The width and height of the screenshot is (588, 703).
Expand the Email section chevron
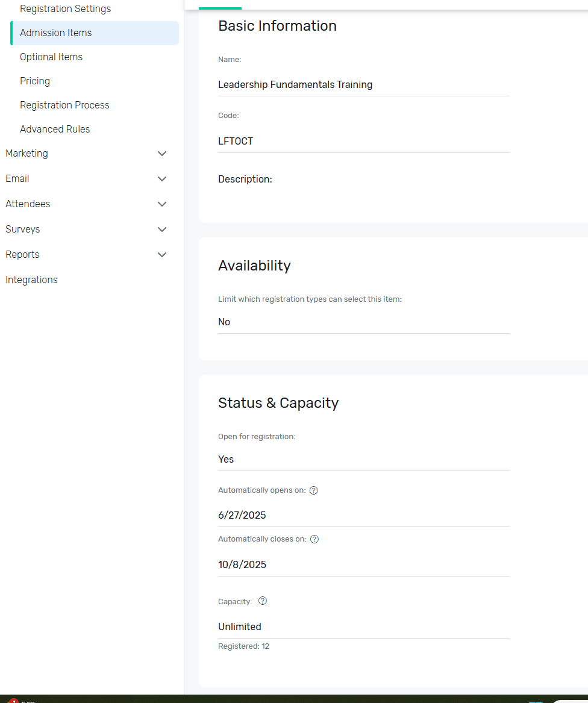tap(162, 179)
